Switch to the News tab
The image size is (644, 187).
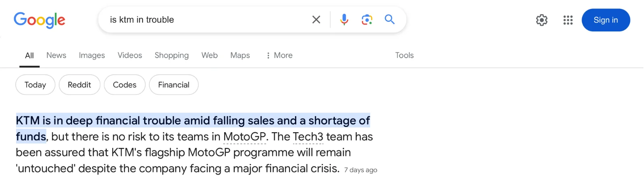[x=56, y=55]
